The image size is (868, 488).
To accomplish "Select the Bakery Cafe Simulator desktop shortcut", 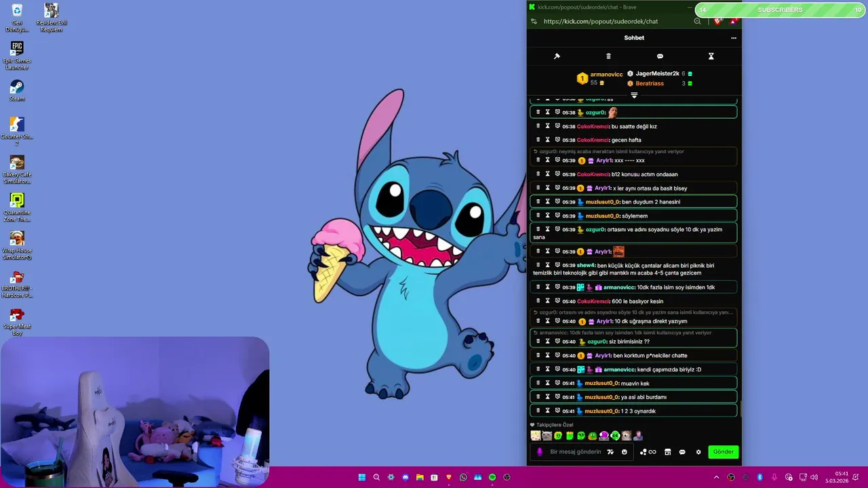I will (x=17, y=170).
